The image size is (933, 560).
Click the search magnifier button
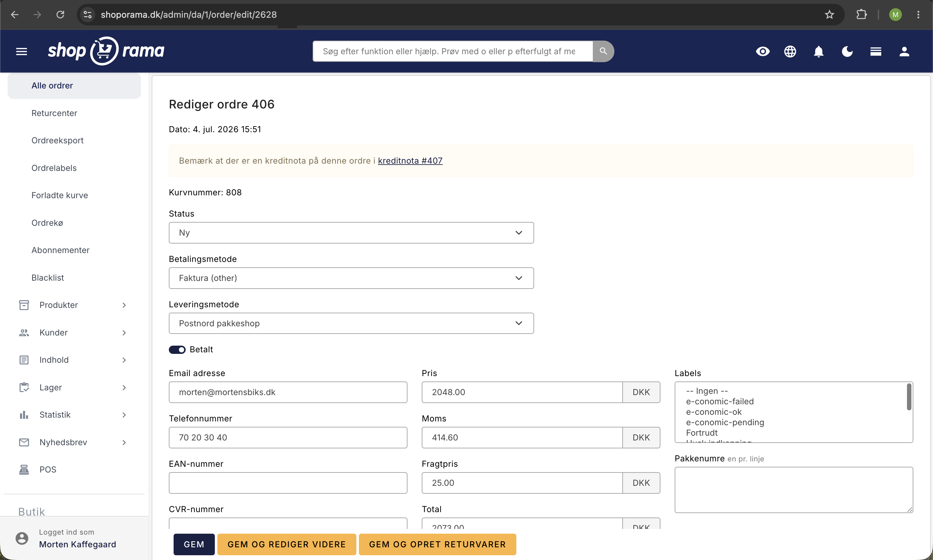603,51
